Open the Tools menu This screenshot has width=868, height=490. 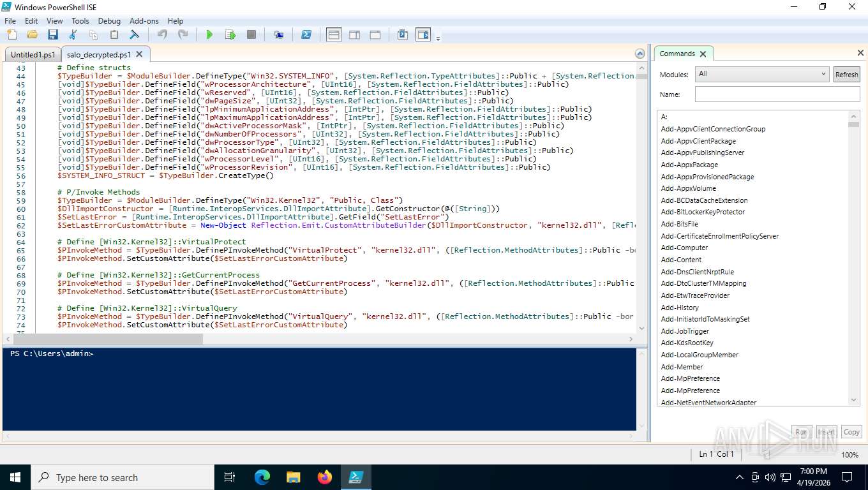80,20
